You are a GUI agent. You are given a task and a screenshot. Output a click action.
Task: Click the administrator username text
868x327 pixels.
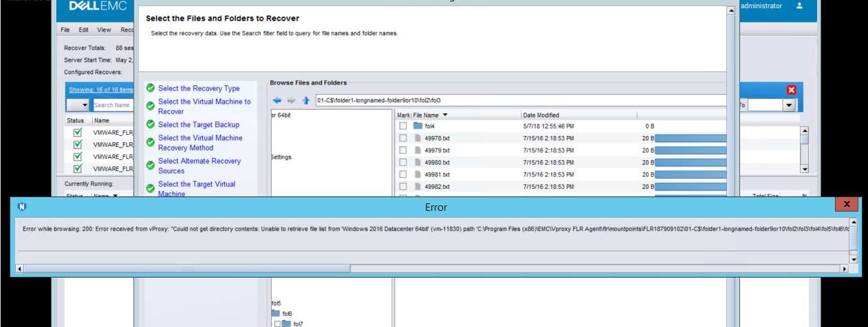point(761,5)
